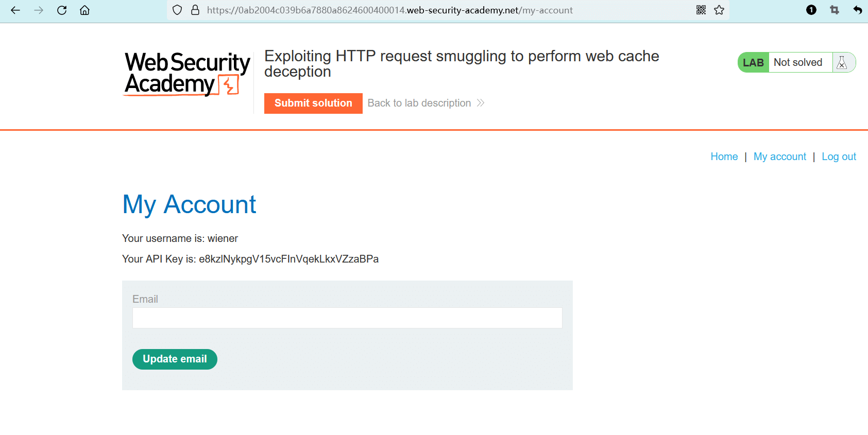Open the Home navigation link
This screenshot has height=435, width=868.
[x=724, y=156]
